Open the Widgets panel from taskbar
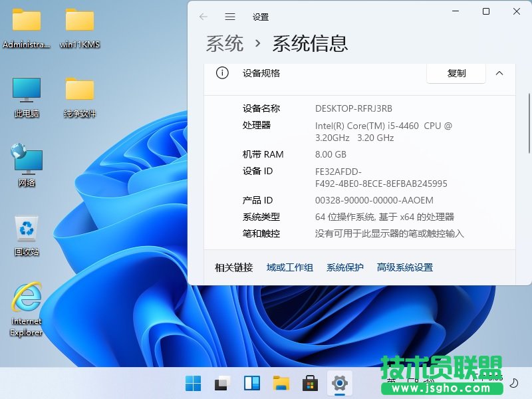532x399 pixels. [x=251, y=383]
